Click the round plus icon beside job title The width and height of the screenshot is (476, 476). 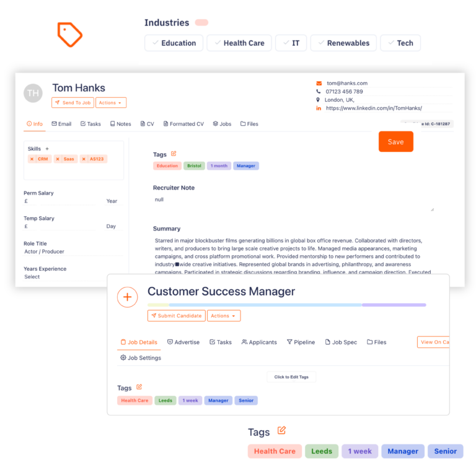128,297
